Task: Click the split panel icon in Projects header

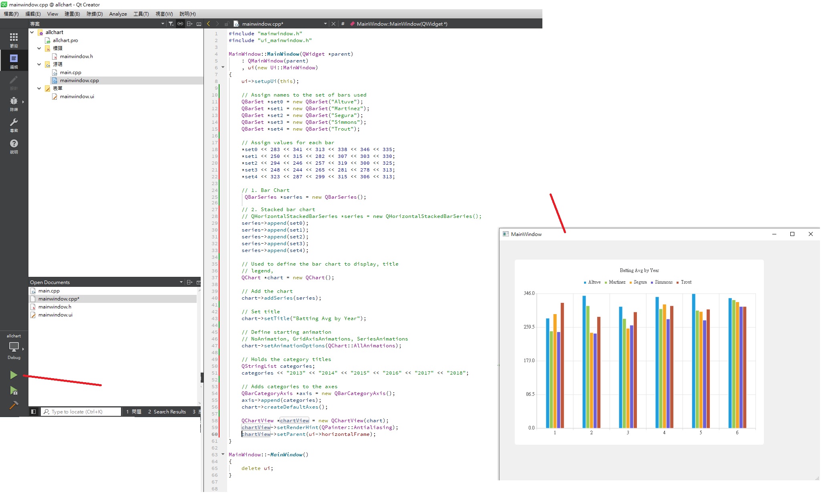Action: point(190,24)
